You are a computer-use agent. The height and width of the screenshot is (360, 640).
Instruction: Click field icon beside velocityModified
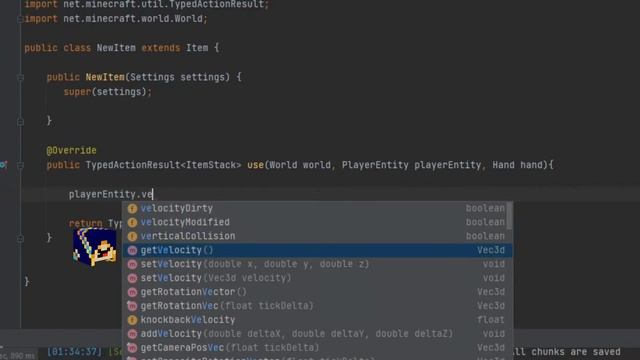tap(132, 222)
